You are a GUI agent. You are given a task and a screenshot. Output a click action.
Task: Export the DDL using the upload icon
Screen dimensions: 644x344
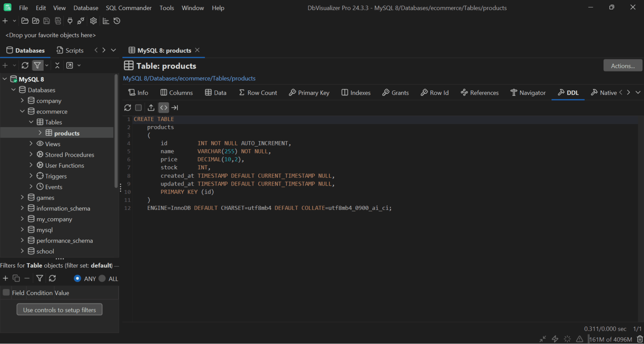click(x=151, y=108)
